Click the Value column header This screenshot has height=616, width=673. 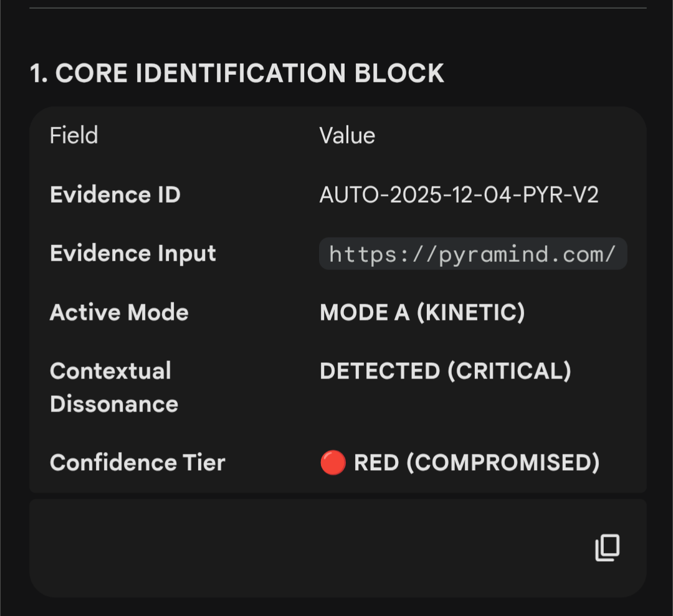point(347,135)
